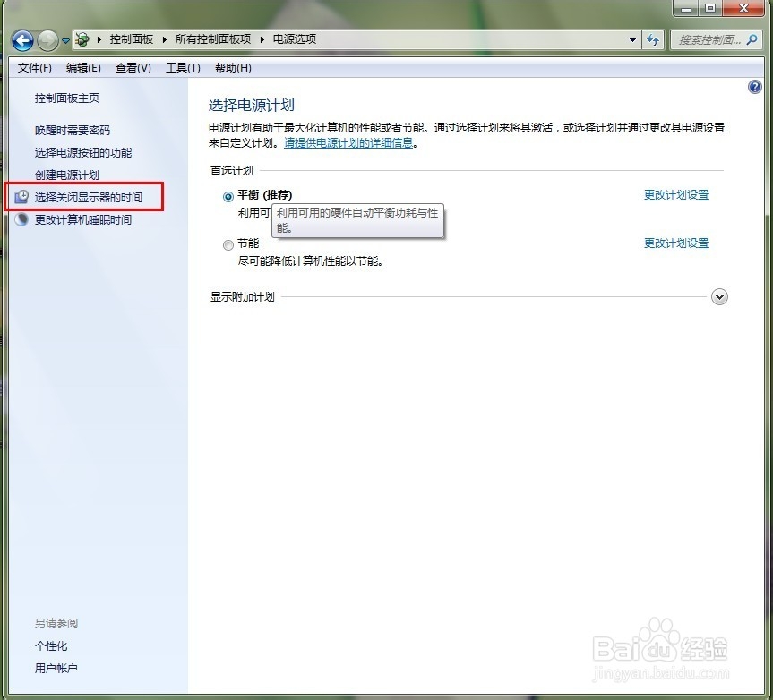Open 个性化 under 另请参阅

51,645
